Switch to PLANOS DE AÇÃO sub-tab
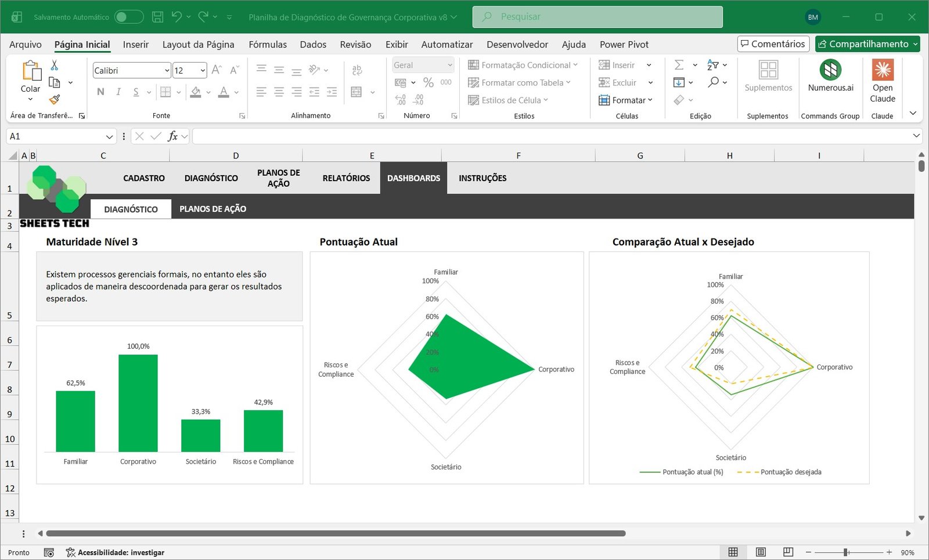Image resolution: width=929 pixels, height=560 pixels. tap(213, 209)
